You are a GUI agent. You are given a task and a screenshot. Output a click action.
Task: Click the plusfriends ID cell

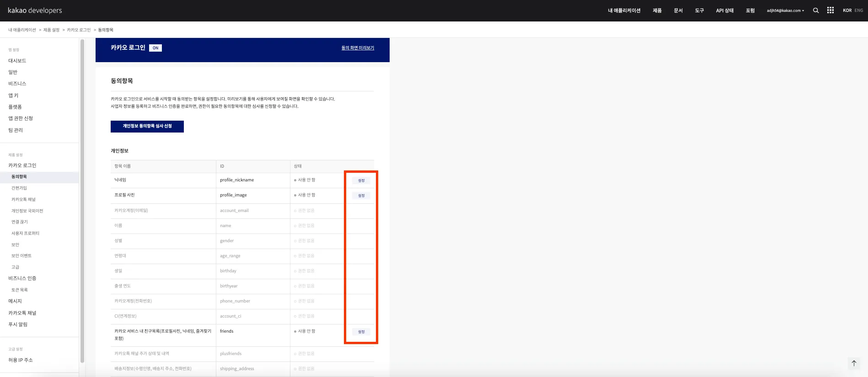253,354
